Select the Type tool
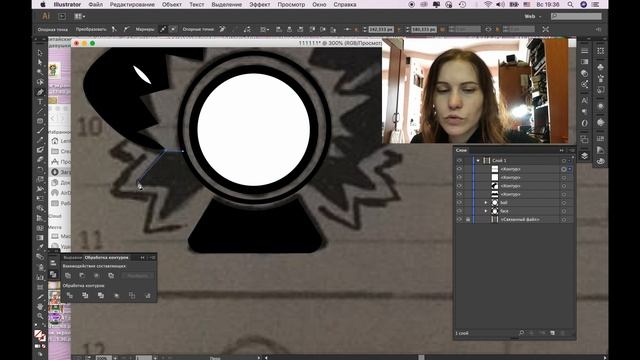 pyautogui.click(x=40, y=102)
